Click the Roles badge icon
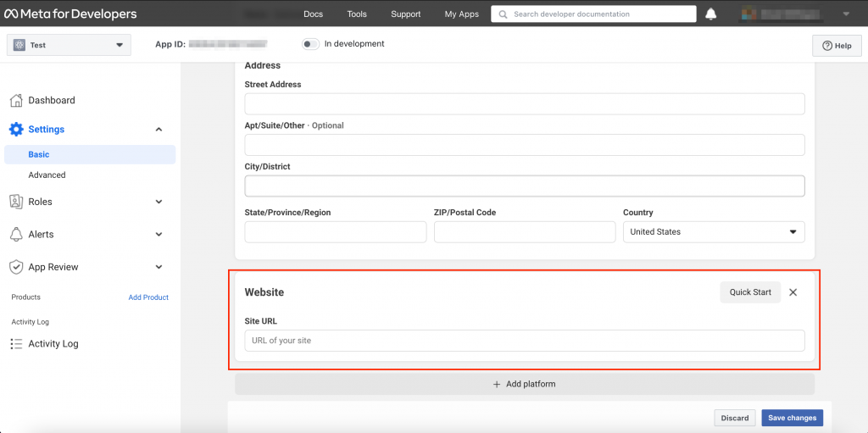 [x=16, y=202]
